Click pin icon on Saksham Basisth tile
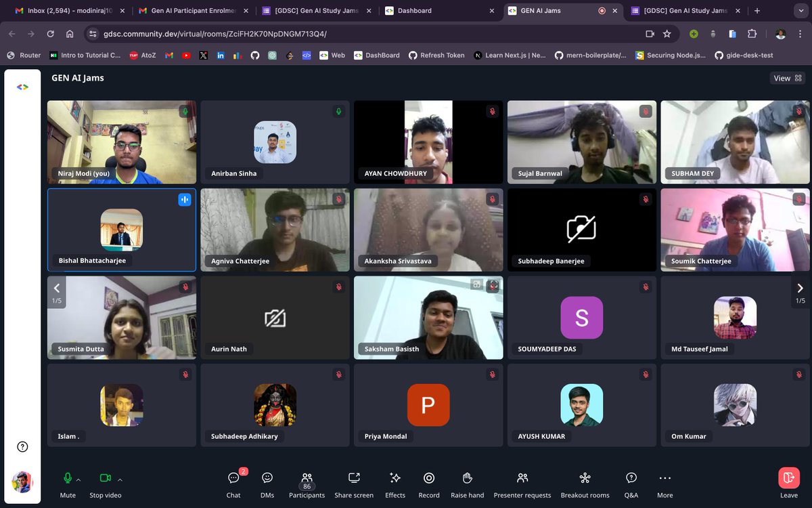 478,285
